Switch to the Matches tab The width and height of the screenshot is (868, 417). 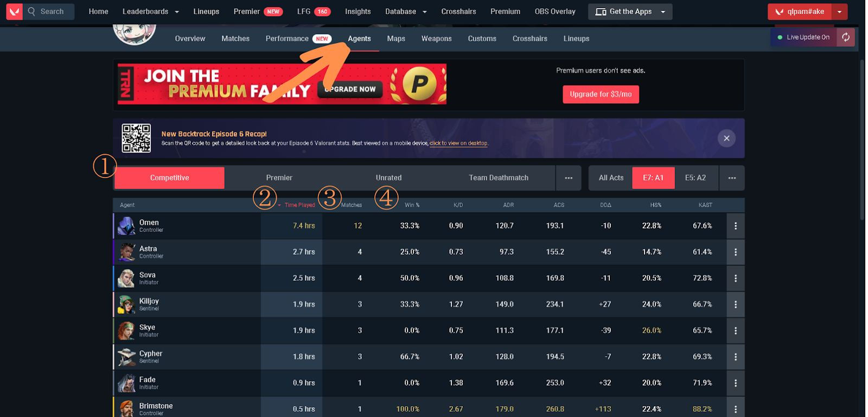click(x=235, y=39)
